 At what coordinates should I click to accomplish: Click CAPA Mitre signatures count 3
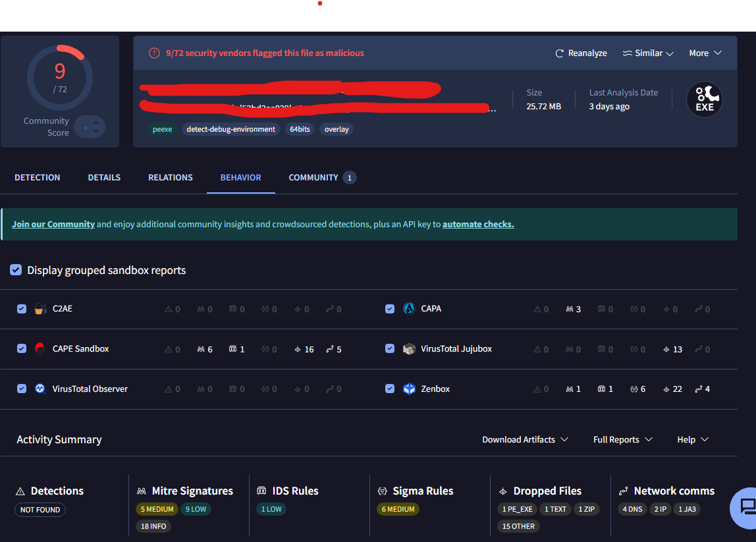pyautogui.click(x=574, y=309)
